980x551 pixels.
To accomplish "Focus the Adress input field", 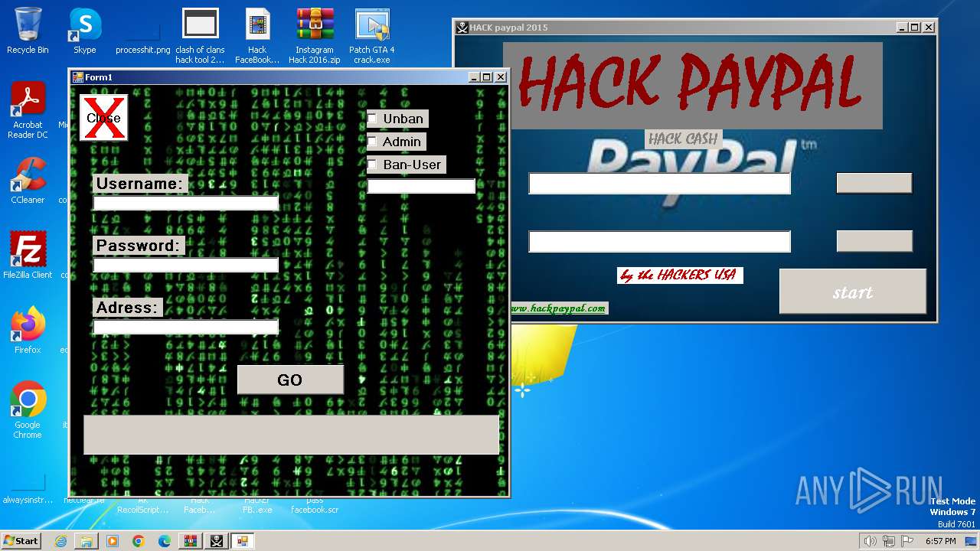I will [186, 327].
